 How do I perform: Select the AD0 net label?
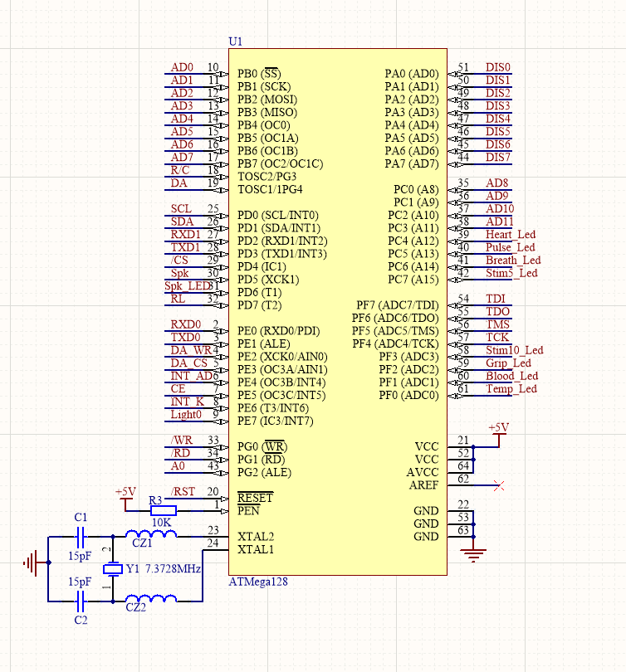tap(182, 68)
